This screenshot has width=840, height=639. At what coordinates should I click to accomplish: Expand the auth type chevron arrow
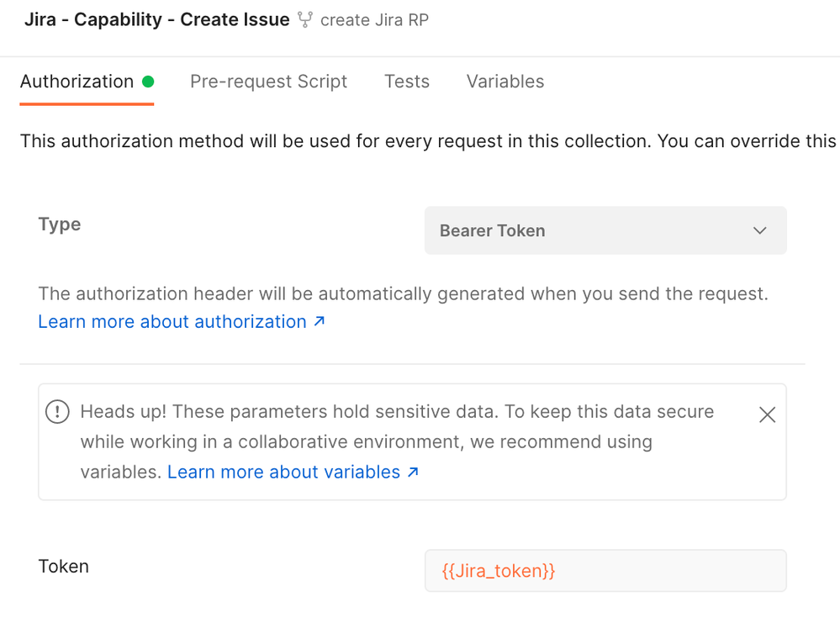(759, 231)
